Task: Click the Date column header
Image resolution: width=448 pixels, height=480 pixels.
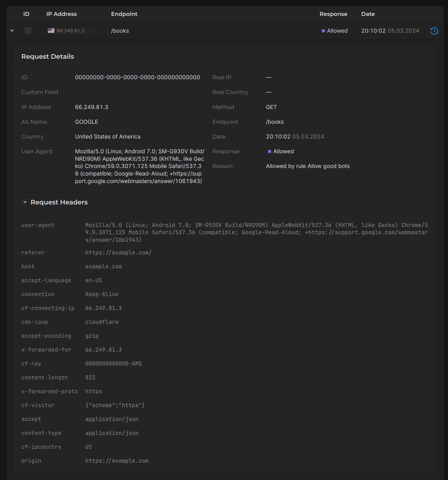Action: (x=368, y=14)
